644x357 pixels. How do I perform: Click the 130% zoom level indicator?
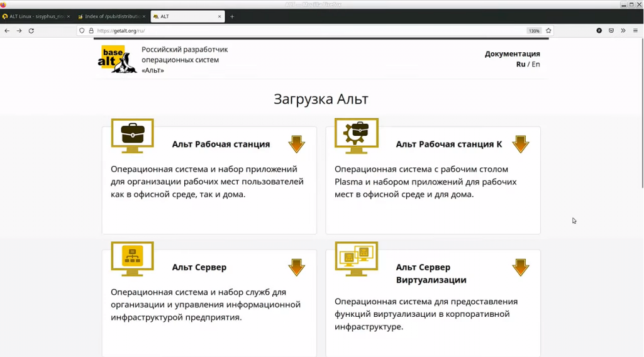click(534, 31)
